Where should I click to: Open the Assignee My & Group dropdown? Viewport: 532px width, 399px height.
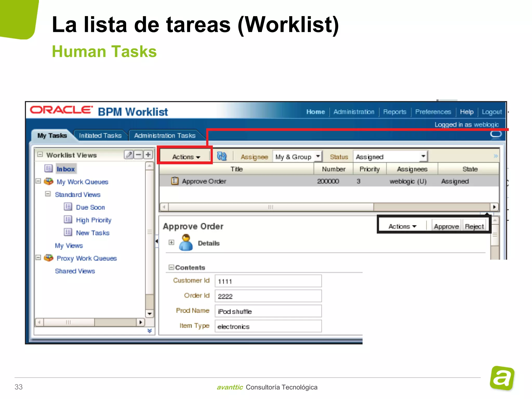click(x=297, y=157)
